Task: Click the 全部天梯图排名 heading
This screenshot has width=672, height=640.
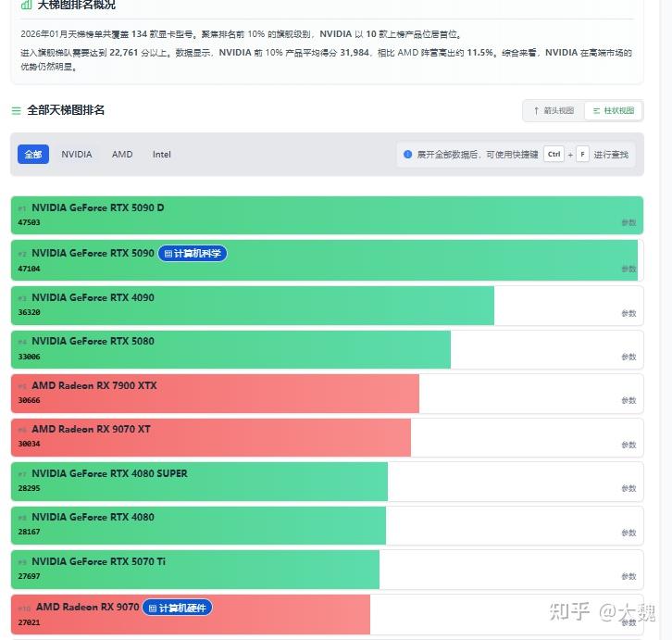Action: [66, 110]
